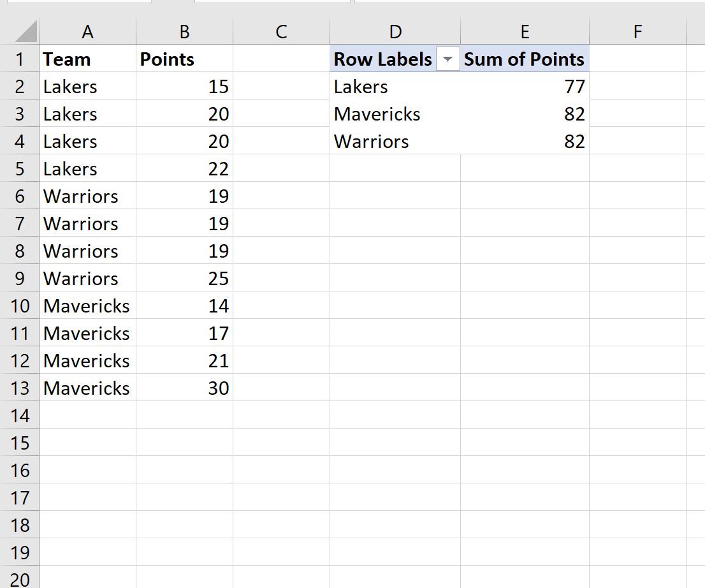Select cell B5 with value 22
This screenshot has height=588, width=705.
pos(184,169)
